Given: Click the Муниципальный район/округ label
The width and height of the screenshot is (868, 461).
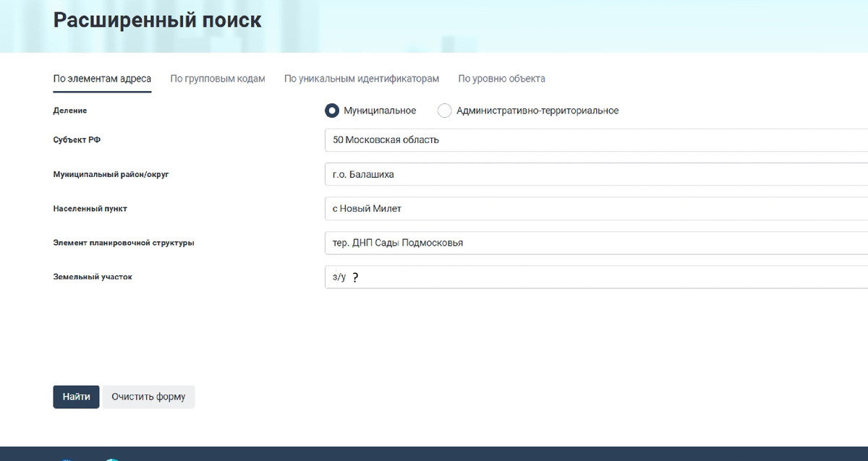Looking at the screenshot, I should (111, 174).
